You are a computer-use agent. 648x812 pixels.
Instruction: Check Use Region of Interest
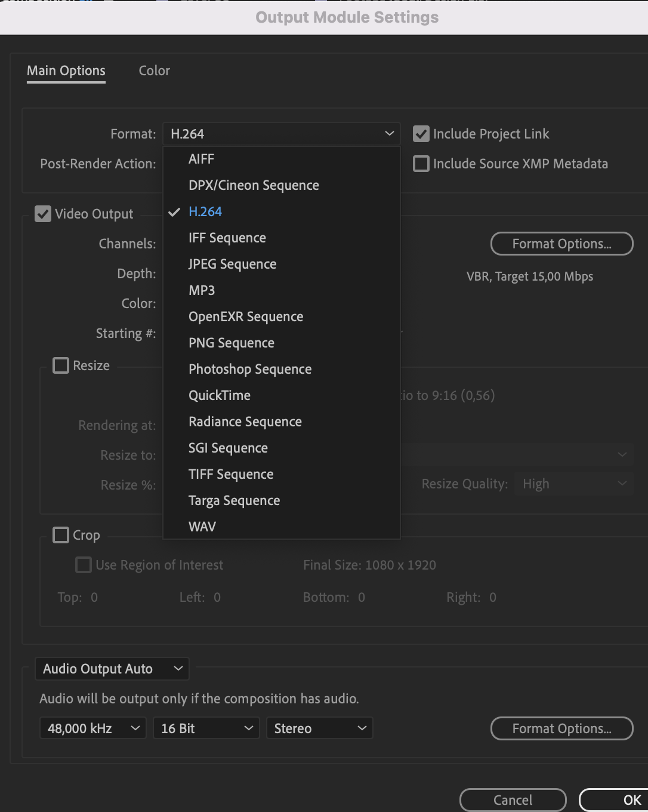click(83, 565)
